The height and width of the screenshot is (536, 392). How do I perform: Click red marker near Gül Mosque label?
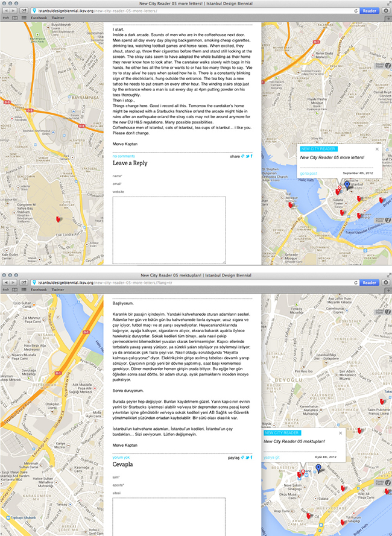point(291,205)
